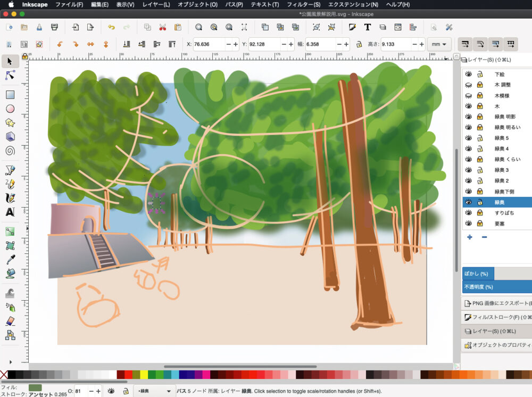Unlock the 要塞 layer padlock
Viewport: 532px width, 397px height.
pyautogui.click(x=480, y=224)
